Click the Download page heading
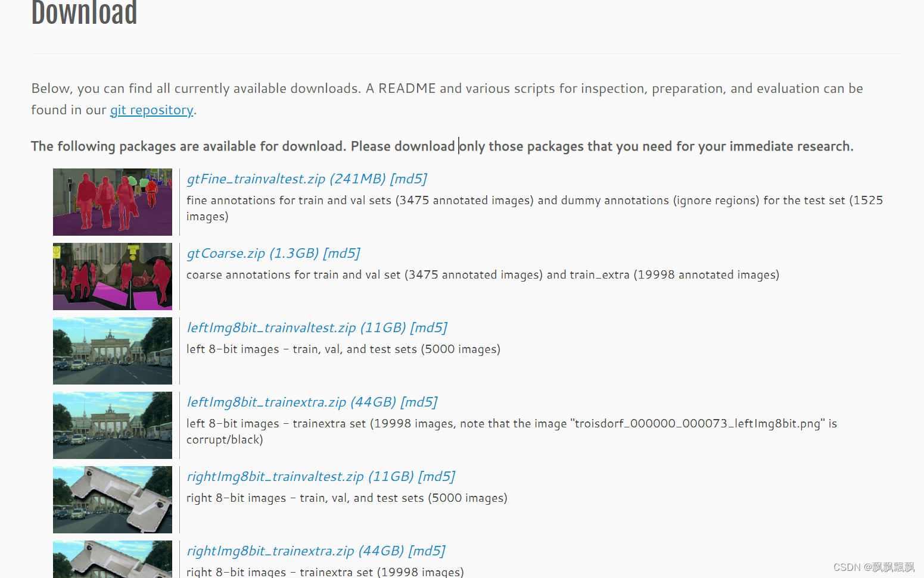Viewport: 924px width, 578px height. coord(84,13)
